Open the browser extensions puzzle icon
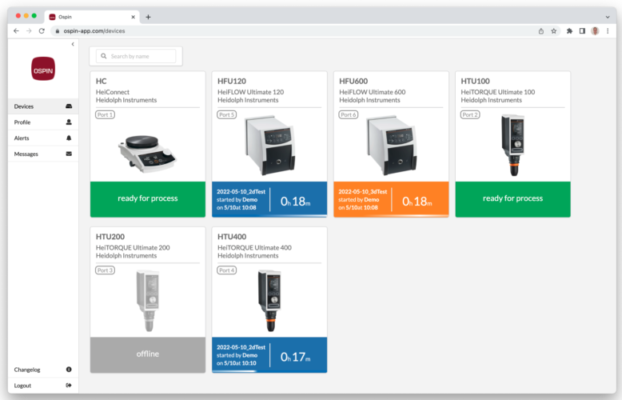The width and height of the screenshot is (622, 400). (569, 31)
